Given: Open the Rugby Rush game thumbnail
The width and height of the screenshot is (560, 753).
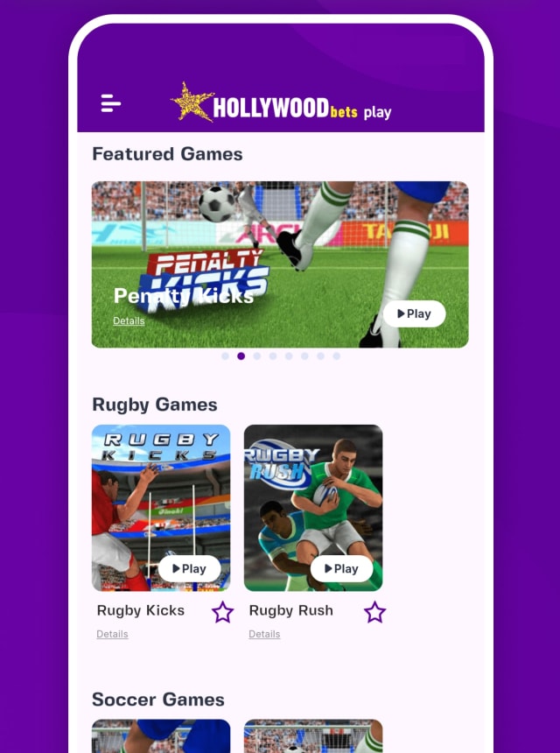Looking at the screenshot, I should coord(313,508).
